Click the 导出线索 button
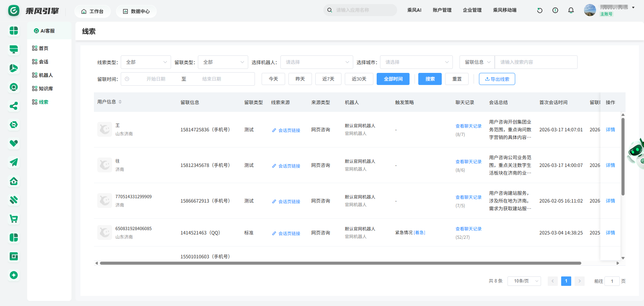Screen dimensions: 644x306 [497, 79]
